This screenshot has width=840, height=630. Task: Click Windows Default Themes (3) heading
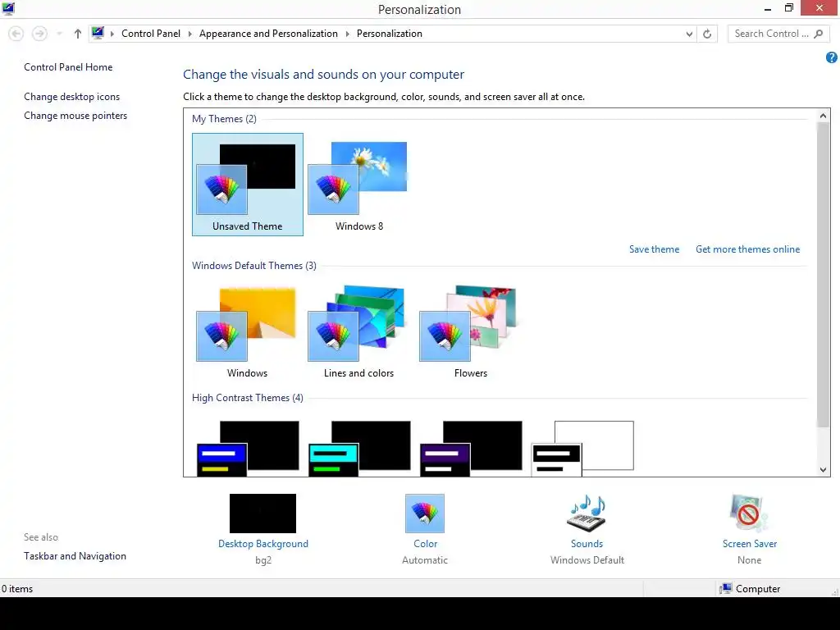254,266
